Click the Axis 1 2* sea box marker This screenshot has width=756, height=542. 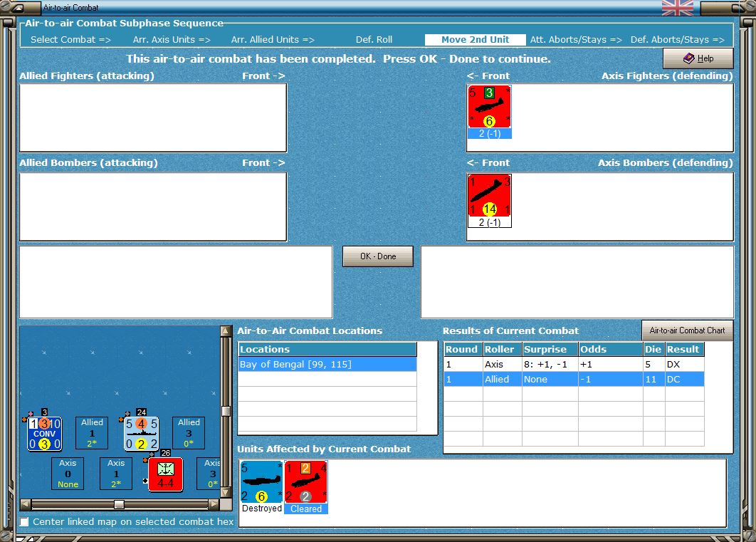click(x=116, y=474)
